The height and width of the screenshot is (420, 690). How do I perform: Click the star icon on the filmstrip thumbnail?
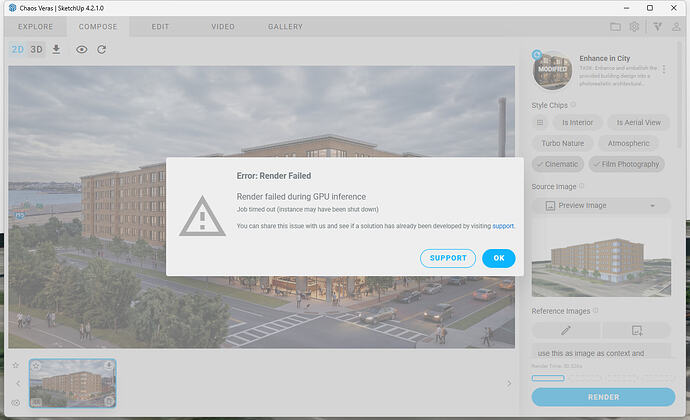tap(36, 365)
